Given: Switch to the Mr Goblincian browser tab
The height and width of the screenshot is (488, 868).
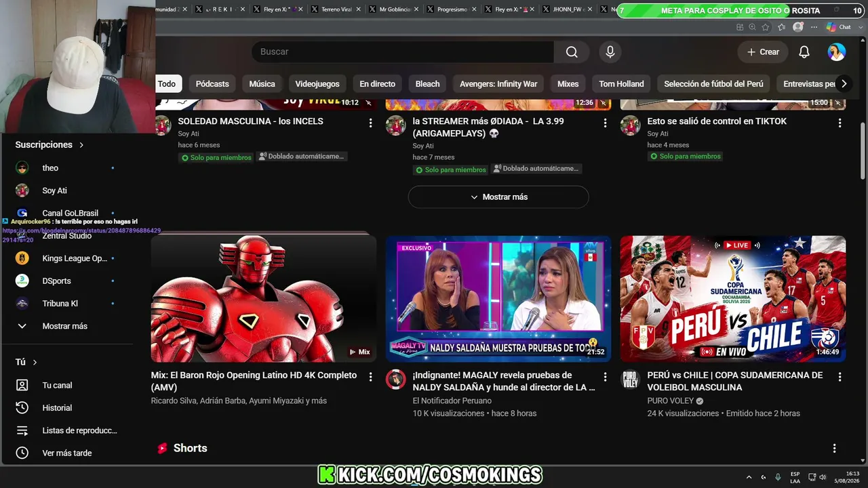Looking at the screenshot, I should tap(394, 9).
